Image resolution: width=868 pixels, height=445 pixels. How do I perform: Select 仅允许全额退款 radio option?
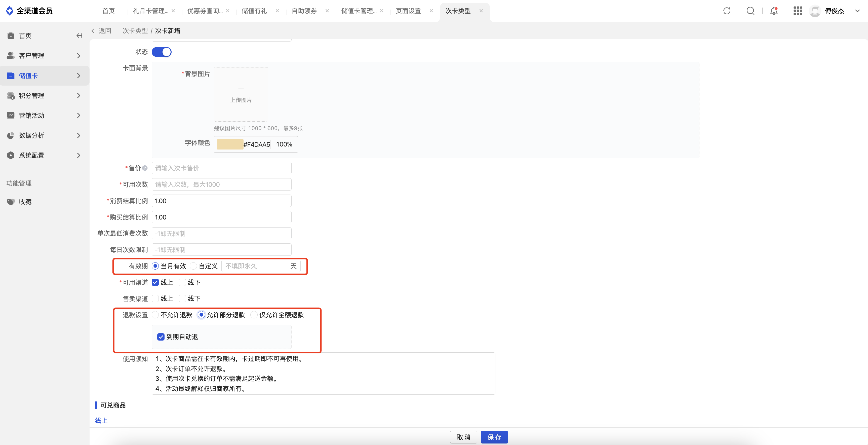(x=254, y=315)
